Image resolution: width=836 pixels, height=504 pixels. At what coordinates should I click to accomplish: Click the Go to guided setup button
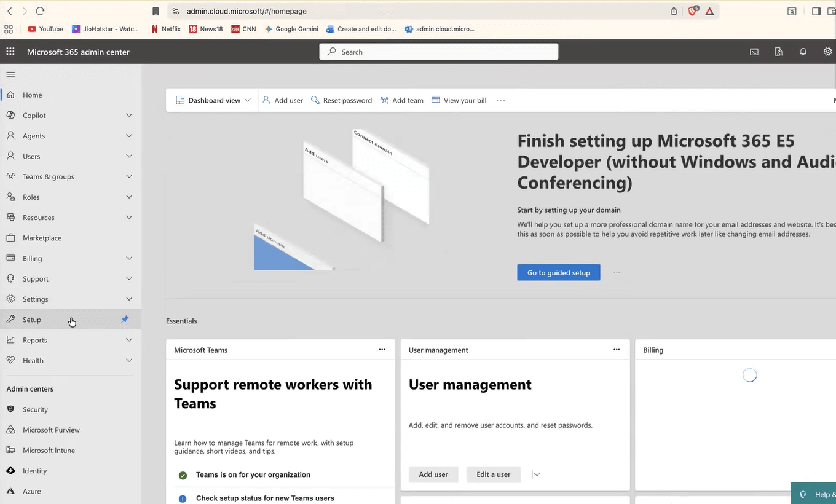[558, 272]
